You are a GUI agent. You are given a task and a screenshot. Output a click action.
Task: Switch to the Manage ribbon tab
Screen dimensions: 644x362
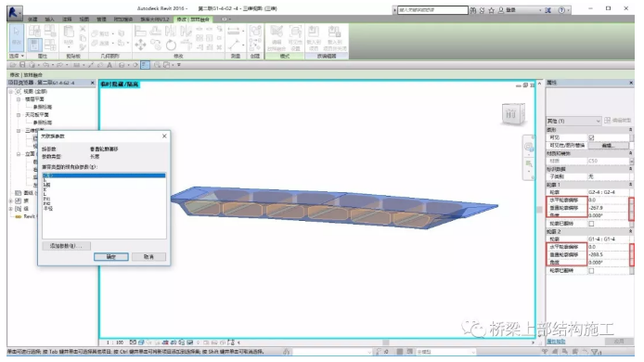[x=101, y=19]
